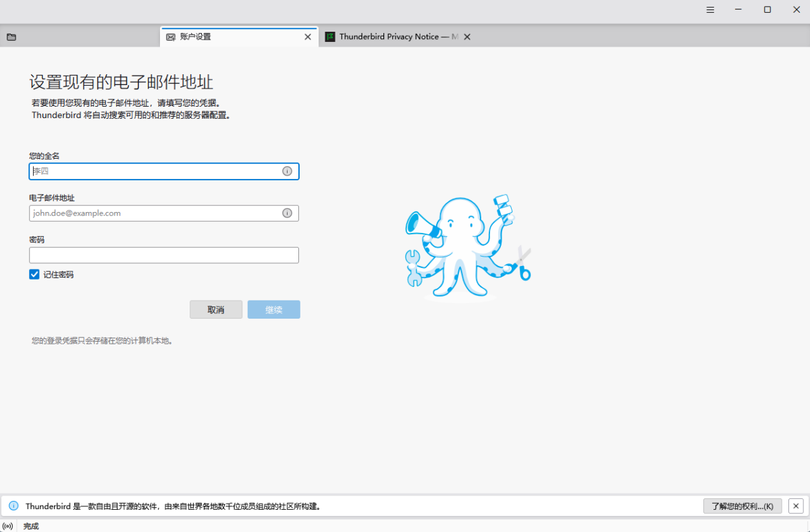Close the Thunderbird Privacy Notice tab

[467, 37]
